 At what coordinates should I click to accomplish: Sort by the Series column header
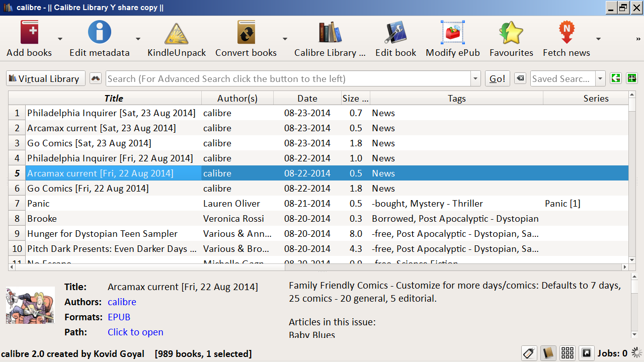tap(586, 99)
